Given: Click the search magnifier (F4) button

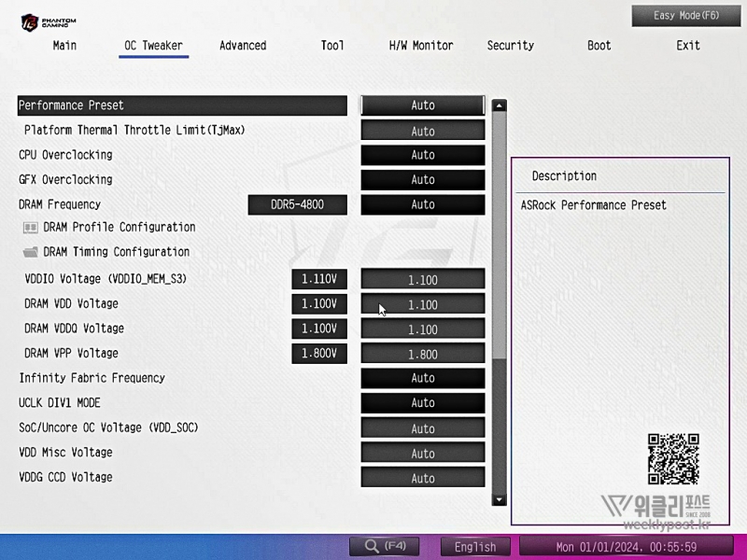Looking at the screenshot, I should 384,546.
